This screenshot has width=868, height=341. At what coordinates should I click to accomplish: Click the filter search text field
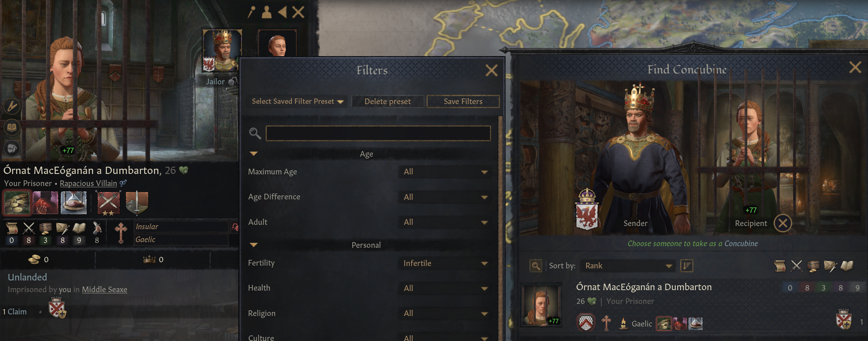pyautogui.click(x=378, y=133)
